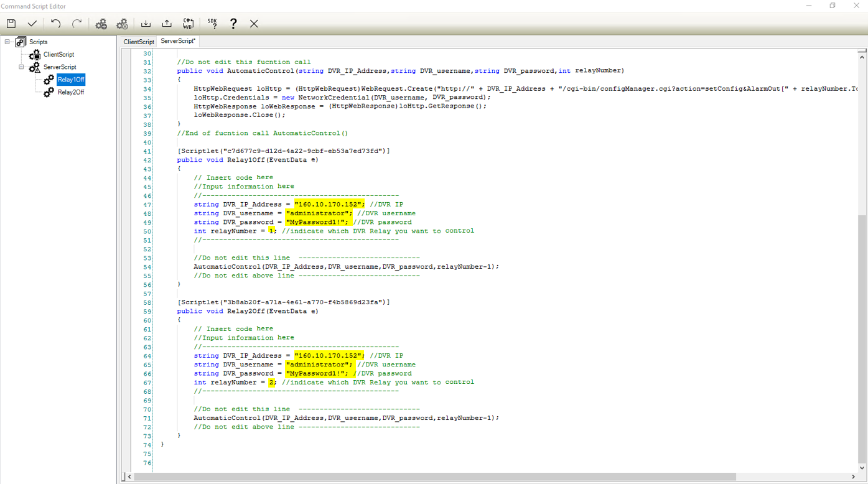Add a new scriptlet with gear-plus icon

[101, 24]
